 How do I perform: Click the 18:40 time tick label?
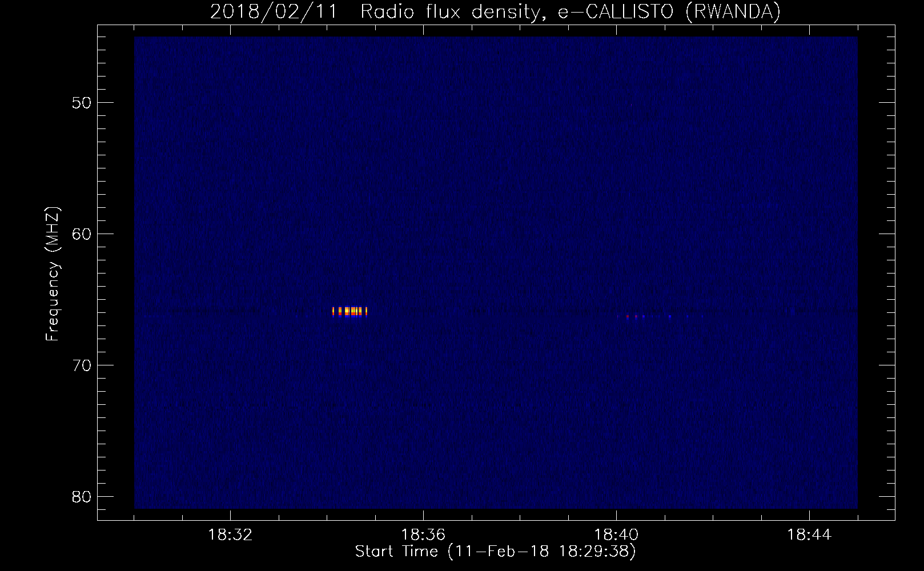coord(616,535)
